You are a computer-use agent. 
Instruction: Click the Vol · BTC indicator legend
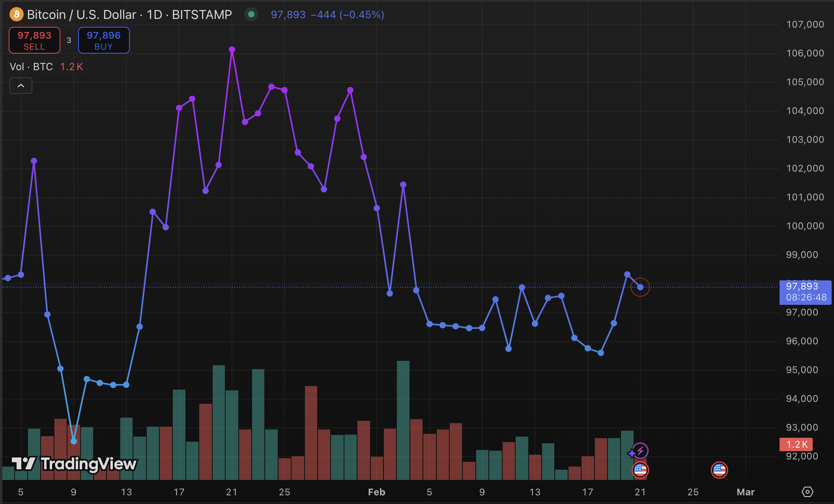32,67
